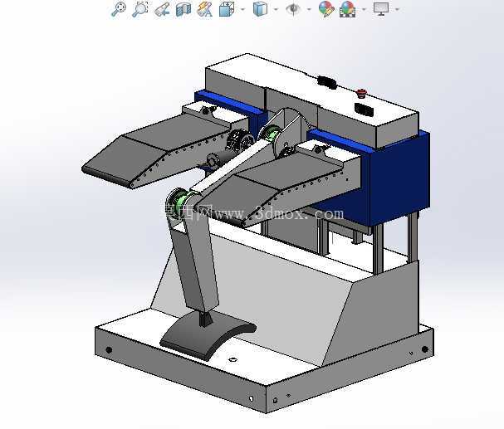Activate the Section View tool

click(183, 9)
